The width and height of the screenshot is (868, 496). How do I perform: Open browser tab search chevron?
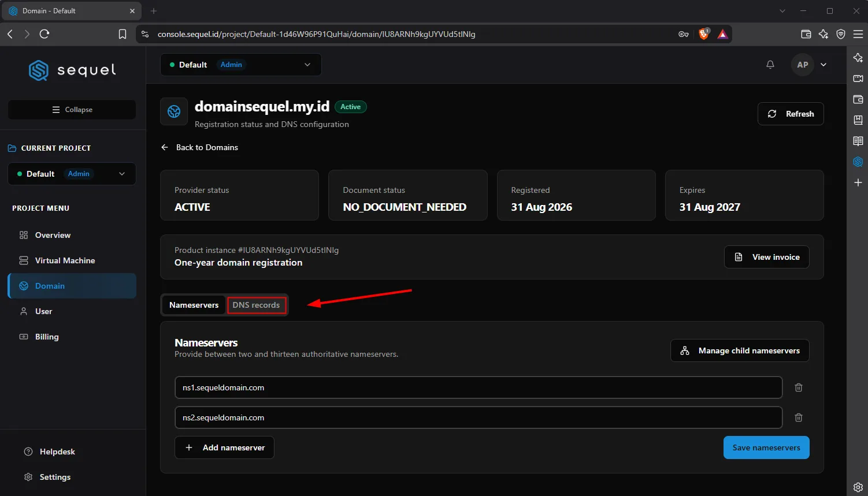tap(782, 11)
